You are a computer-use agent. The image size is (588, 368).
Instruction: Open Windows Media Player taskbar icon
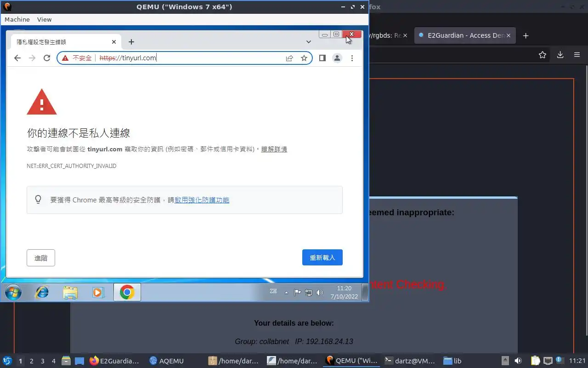(x=98, y=293)
